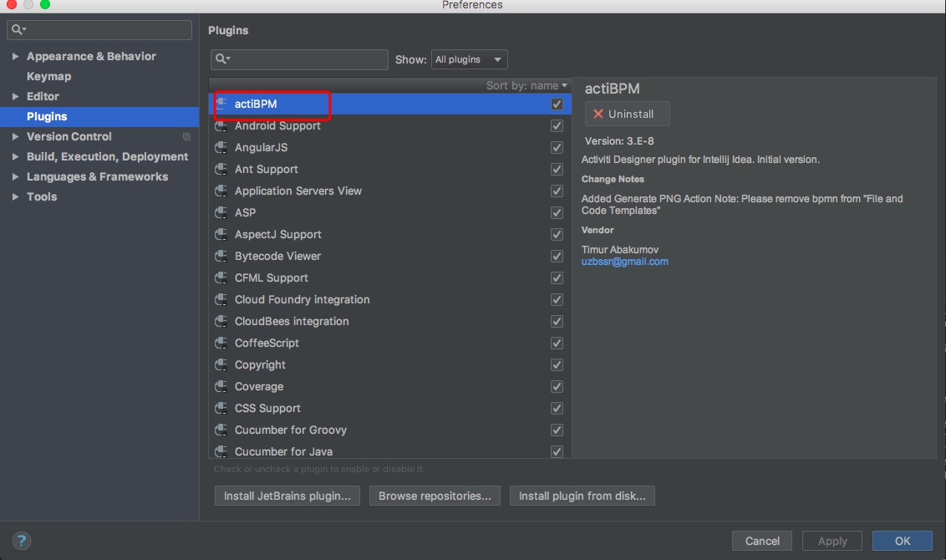
Task: Toggle the AngularJS plugin checkbox
Action: [557, 147]
